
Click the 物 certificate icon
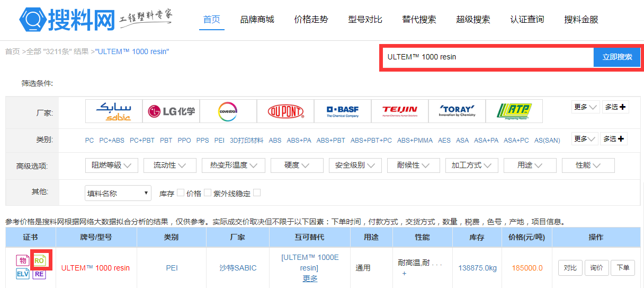pos(23,260)
